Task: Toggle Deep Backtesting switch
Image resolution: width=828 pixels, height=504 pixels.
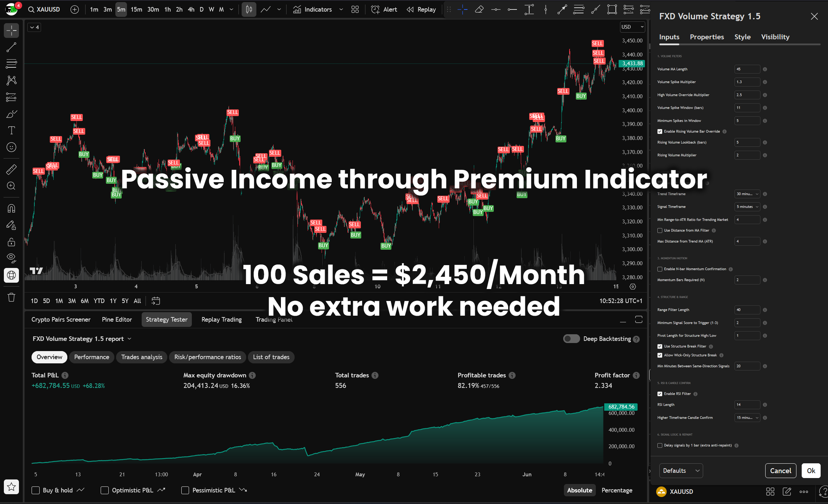Action: (571, 339)
